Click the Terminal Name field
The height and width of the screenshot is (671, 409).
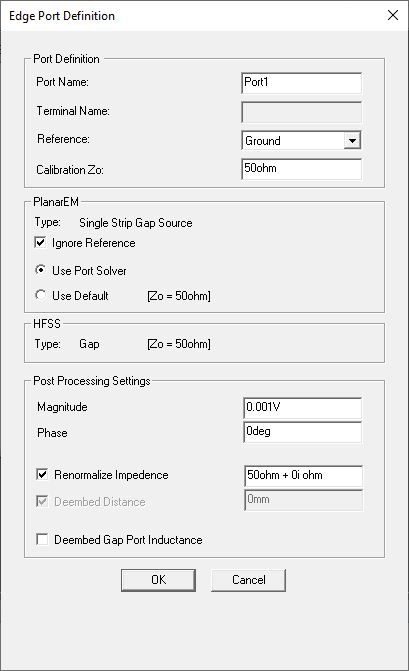click(x=302, y=112)
